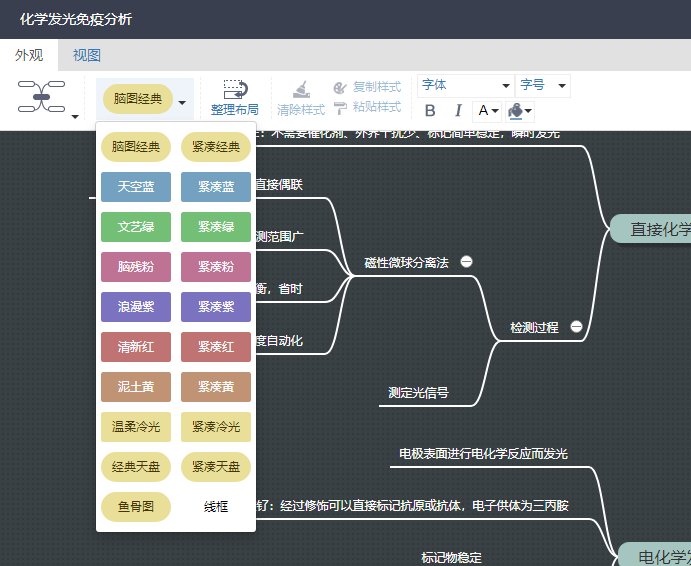Pick the 紧凑紫 theme option
The width and height of the screenshot is (691, 566).
coord(216,307)
